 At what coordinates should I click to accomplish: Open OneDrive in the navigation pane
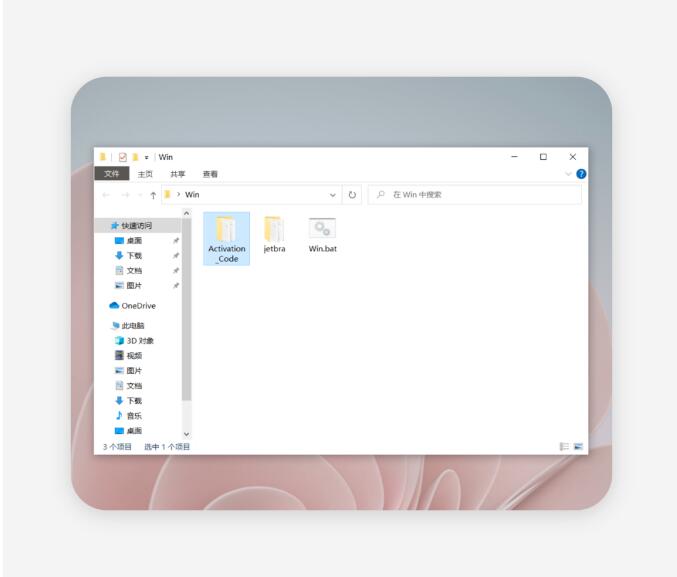[x=138, y=306]
